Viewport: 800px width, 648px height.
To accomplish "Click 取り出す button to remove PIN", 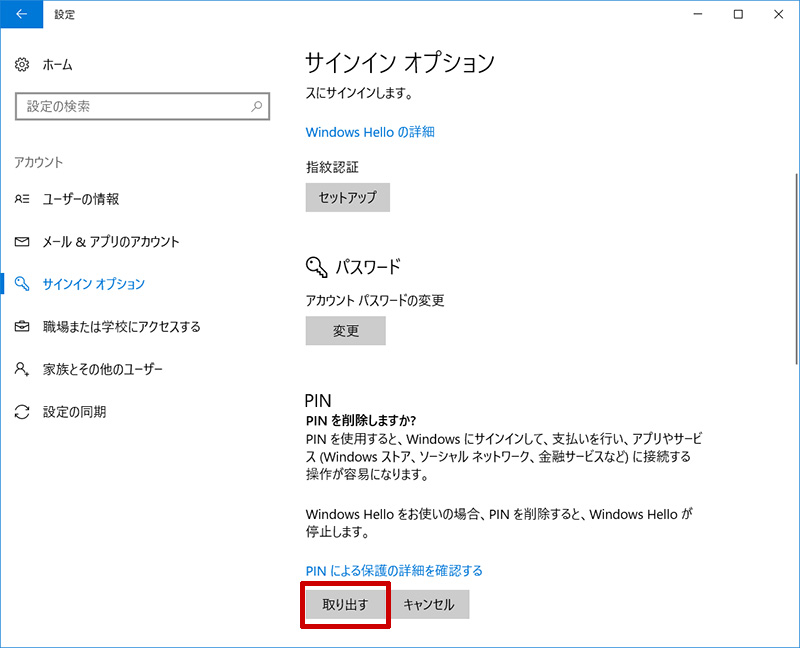I will tap(345, 605).
